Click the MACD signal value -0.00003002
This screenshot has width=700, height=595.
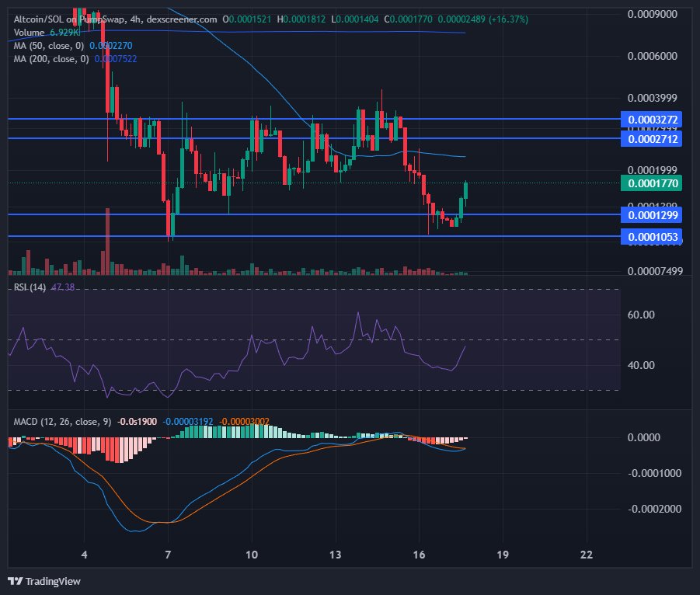[x=244, y=421]
